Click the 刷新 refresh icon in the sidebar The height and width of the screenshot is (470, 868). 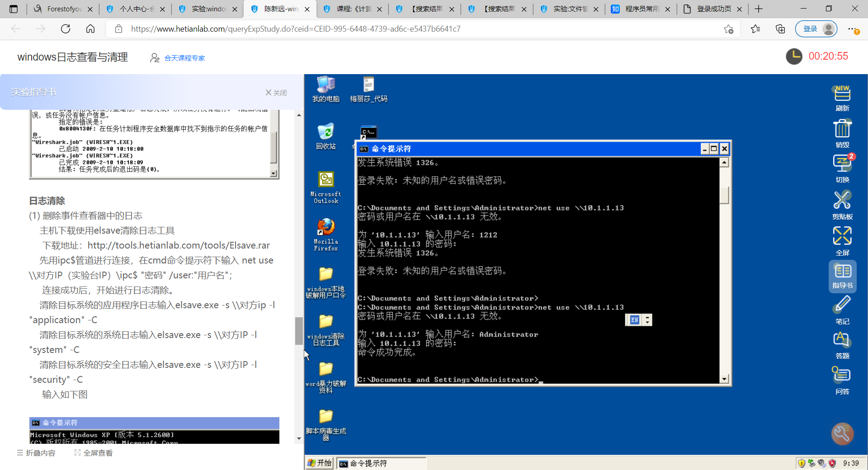tap(842, 98)
